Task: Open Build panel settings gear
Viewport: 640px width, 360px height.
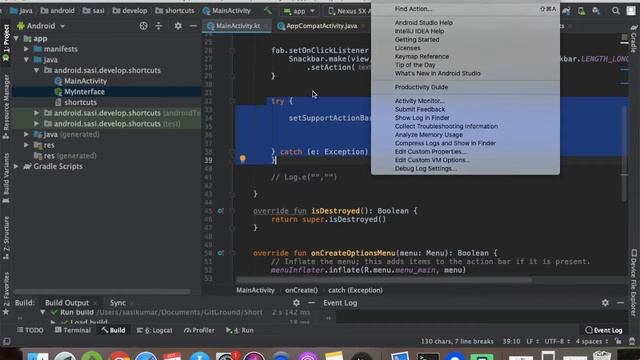Action: (x=296, y=303)
